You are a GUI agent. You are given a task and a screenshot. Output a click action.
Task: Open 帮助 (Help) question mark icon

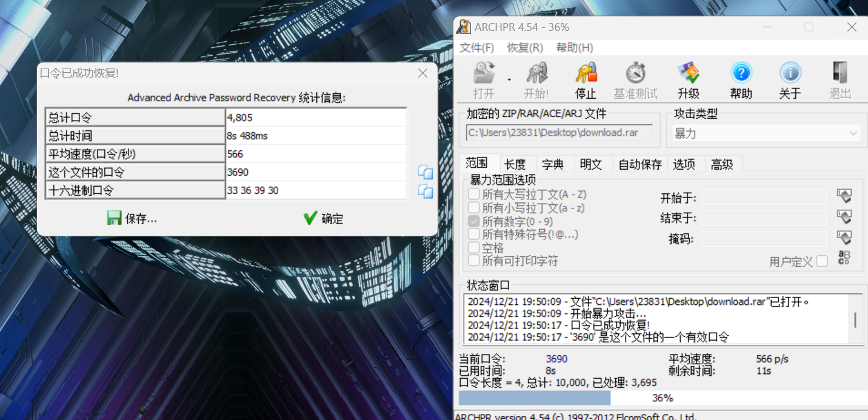pyautogui.click(x=741, y=73)
